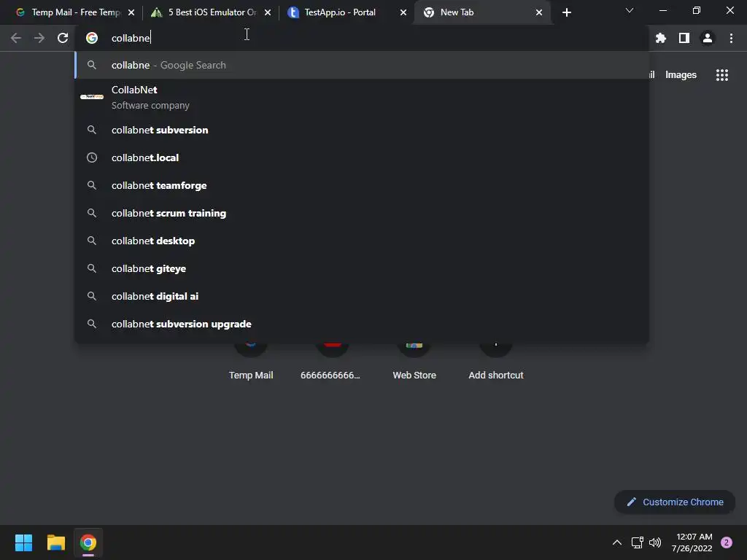Reload the current page
The image size is (747, 560).
pos(63,38)
